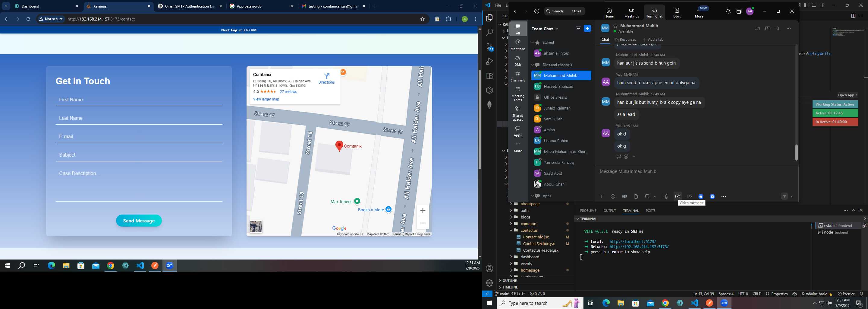Screen dimensions: 868x309
Task: Zoom out on the Google map
Action: coord(423,223)
